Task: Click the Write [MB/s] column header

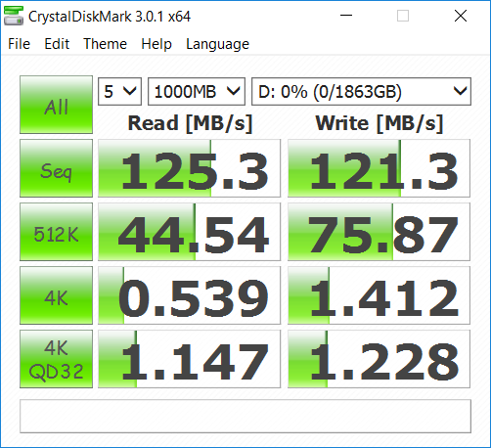Action: click(379, 123)
